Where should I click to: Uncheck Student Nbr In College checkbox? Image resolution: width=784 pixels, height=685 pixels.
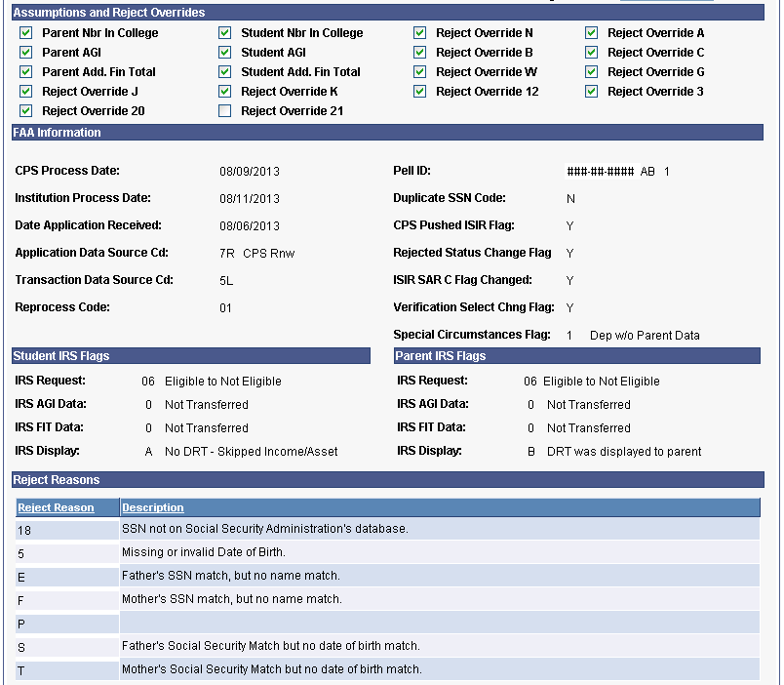point(225,33)
